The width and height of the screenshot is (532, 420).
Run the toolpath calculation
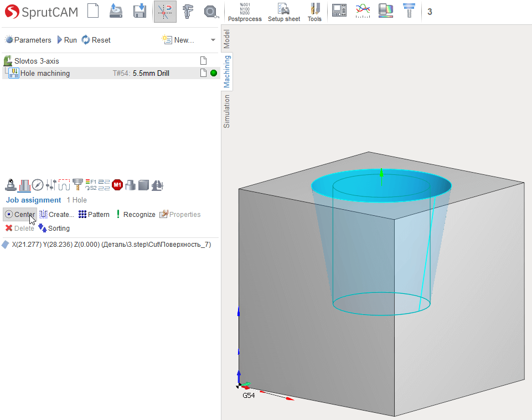coord(67,40)
